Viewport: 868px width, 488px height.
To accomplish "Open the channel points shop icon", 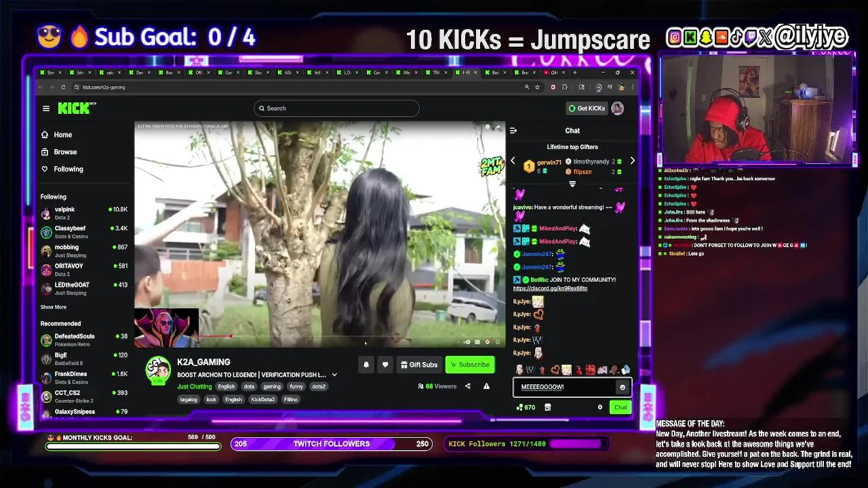I will click(548, 407).
